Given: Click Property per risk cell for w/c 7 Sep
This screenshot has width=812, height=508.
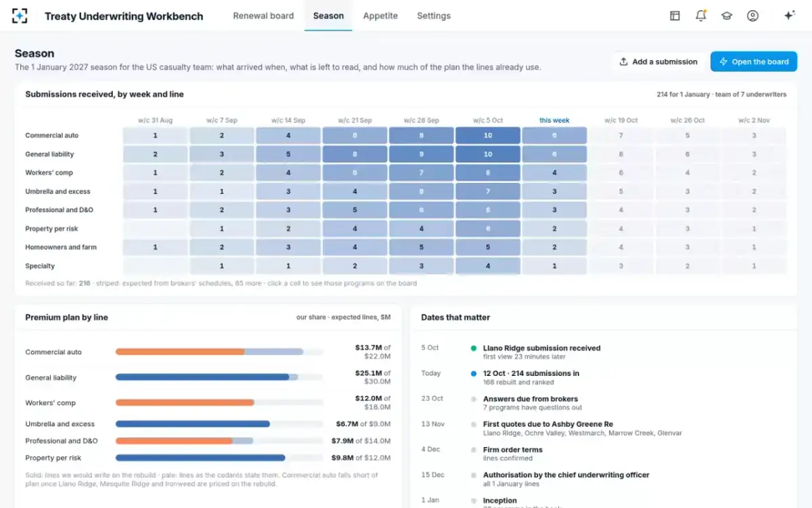Looking at the screenshot, I should 221,229.
